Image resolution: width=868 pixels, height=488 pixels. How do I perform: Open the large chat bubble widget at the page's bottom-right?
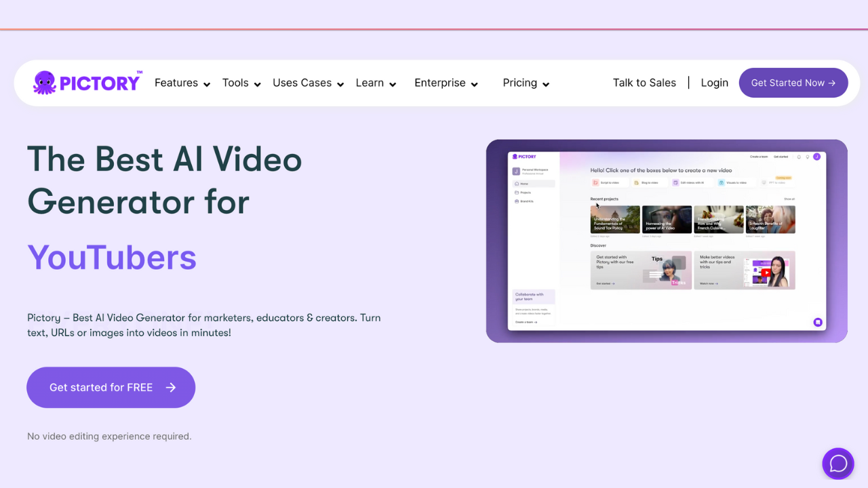pyautogui.click(x=838, y=464)
